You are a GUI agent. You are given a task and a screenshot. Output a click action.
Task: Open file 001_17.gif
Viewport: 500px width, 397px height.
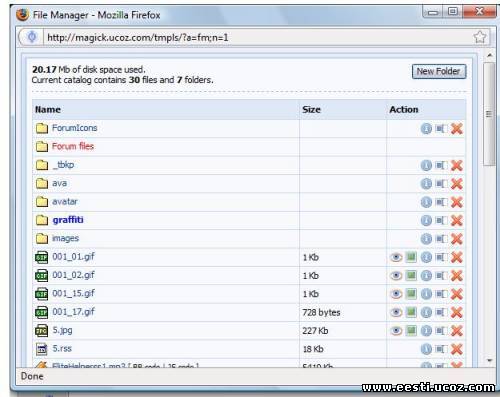[73, 312]
